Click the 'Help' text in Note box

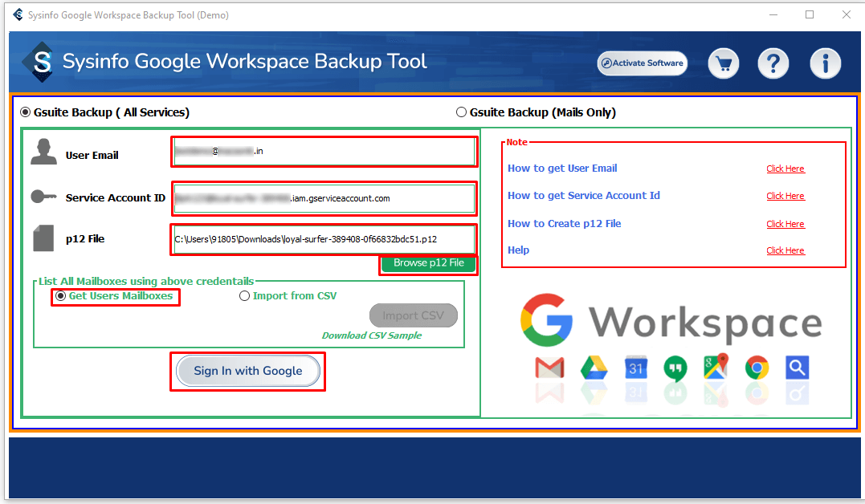(518, 250)
